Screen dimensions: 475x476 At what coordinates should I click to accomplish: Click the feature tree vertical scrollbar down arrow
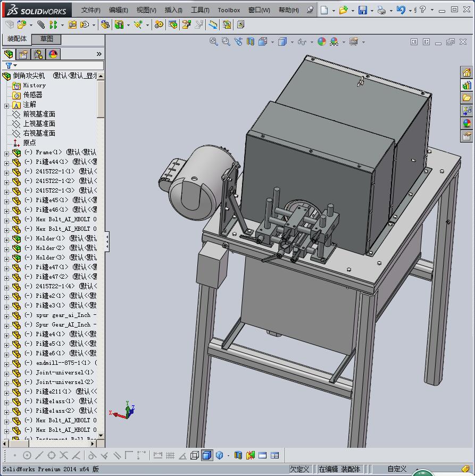(x=101, y=436)
